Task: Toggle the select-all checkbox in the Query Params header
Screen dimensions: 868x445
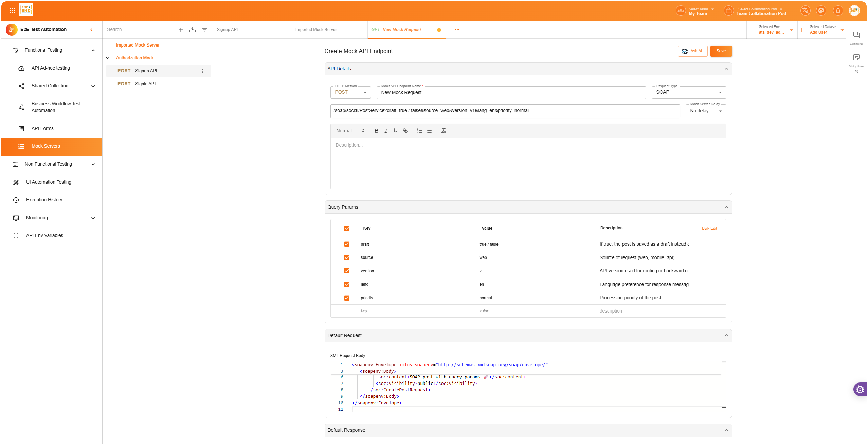Action: (347, 228)
